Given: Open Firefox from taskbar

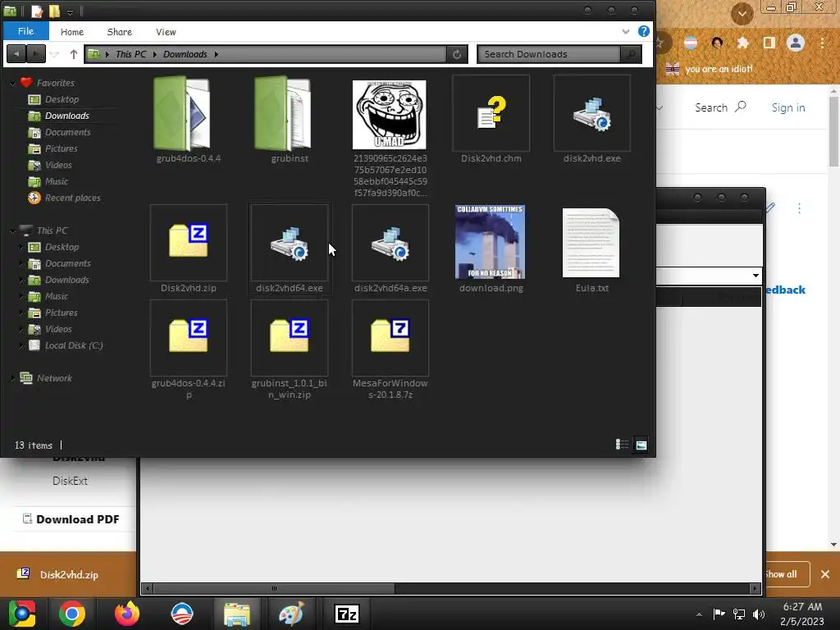Looking at the screenshot, I should [x=127, y=614].
